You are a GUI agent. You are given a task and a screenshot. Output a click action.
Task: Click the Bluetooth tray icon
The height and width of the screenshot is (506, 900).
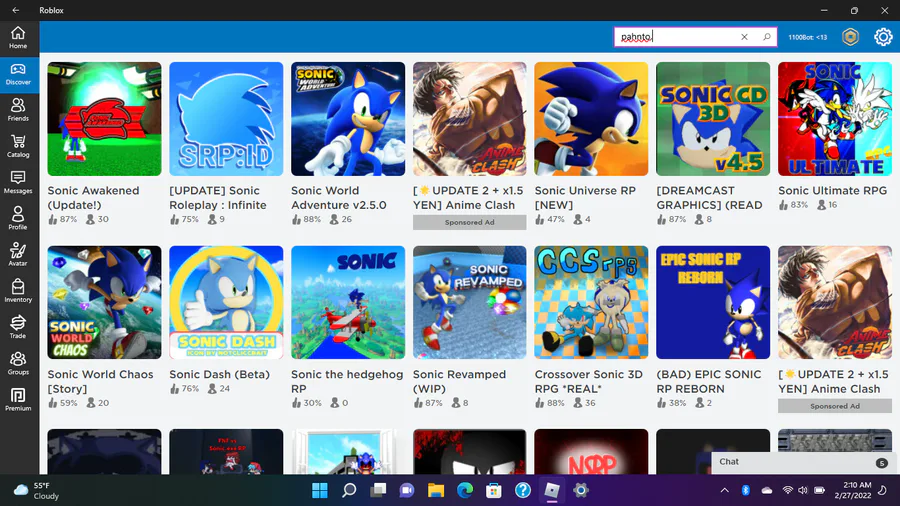click(745, 491)
